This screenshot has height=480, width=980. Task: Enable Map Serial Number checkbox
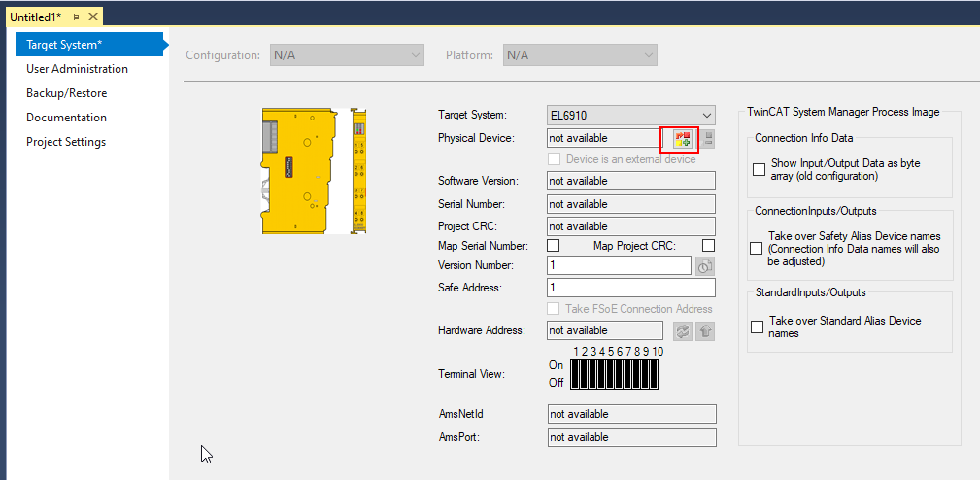click(553, 246)
